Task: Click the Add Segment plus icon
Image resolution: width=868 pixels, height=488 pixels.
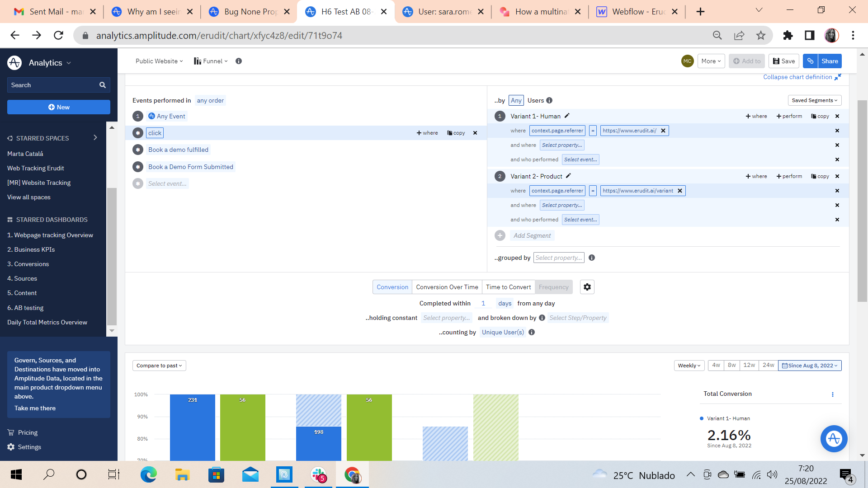Action: 500,235
